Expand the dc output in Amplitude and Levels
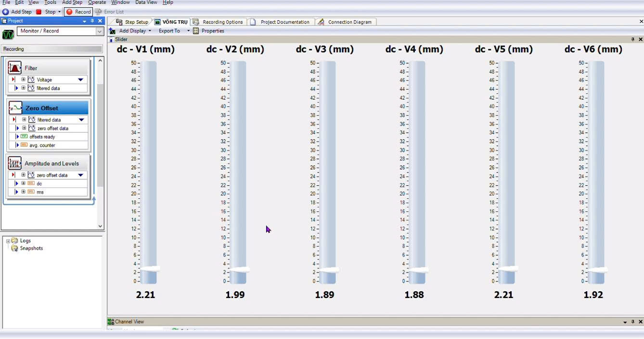This screenshot has height=339, width=644. [23, 183]
